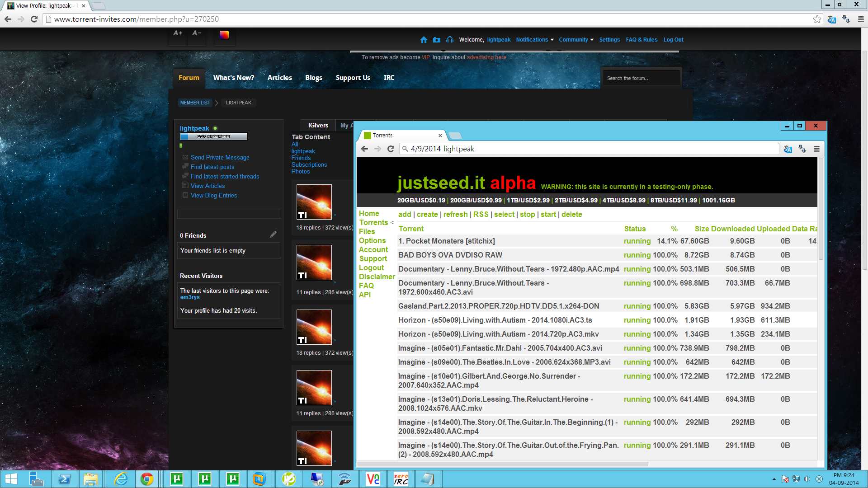
Task: Open the justseed.it RSS link
Action: [481, 214]
